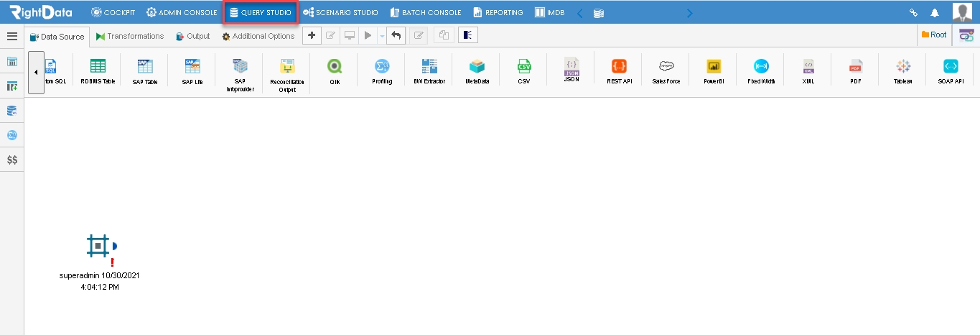Click the left chevron in top navigation
The width and height of the screenshot is (980, 335).
click(580, 12)
